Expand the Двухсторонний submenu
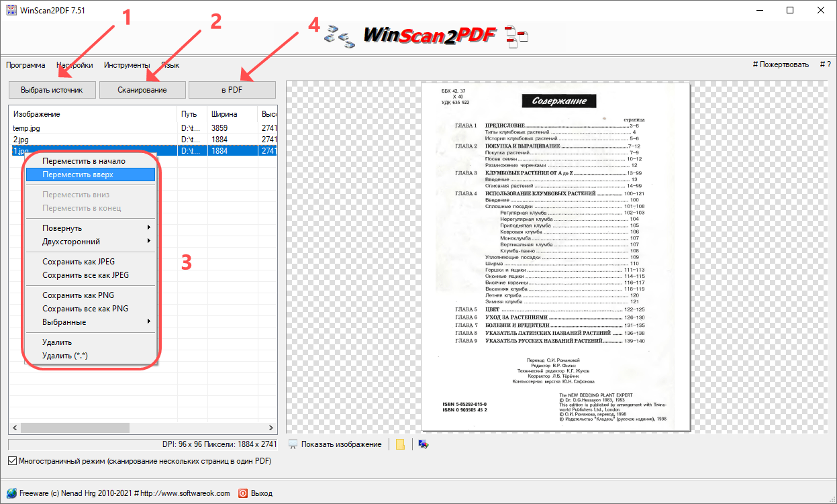The image size is (837, 504). (90, 242)
